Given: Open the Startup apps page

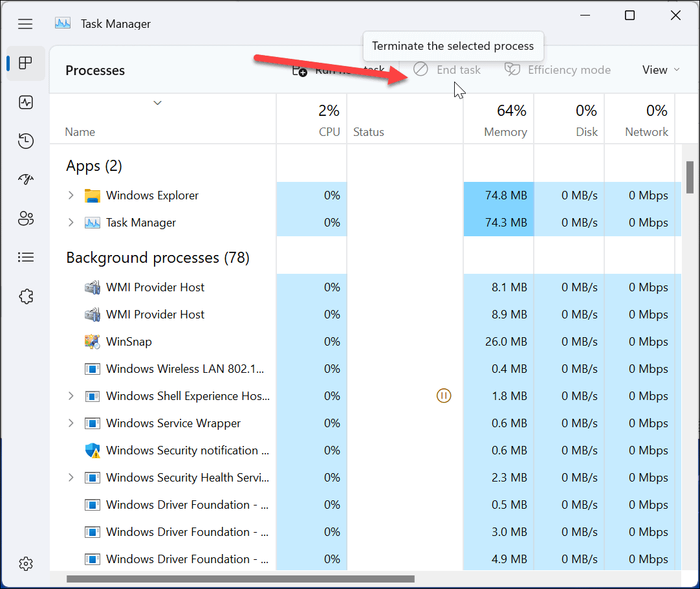Looking at the screenshot, I should click(x=26, y=180).
